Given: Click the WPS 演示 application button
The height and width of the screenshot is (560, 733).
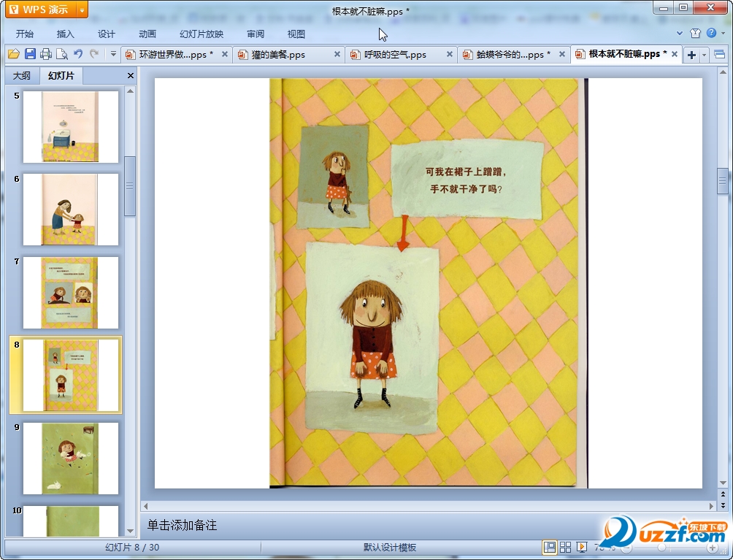Looking at the screenshot, I should pyautogui.click(x=41, y=9).
